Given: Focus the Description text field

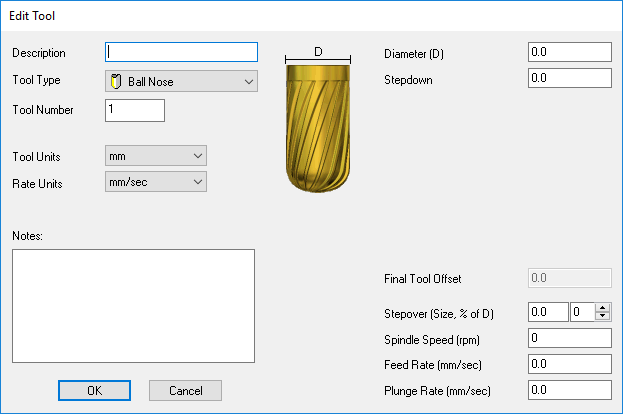Looking at the screenshot, I should click(181, 52).
